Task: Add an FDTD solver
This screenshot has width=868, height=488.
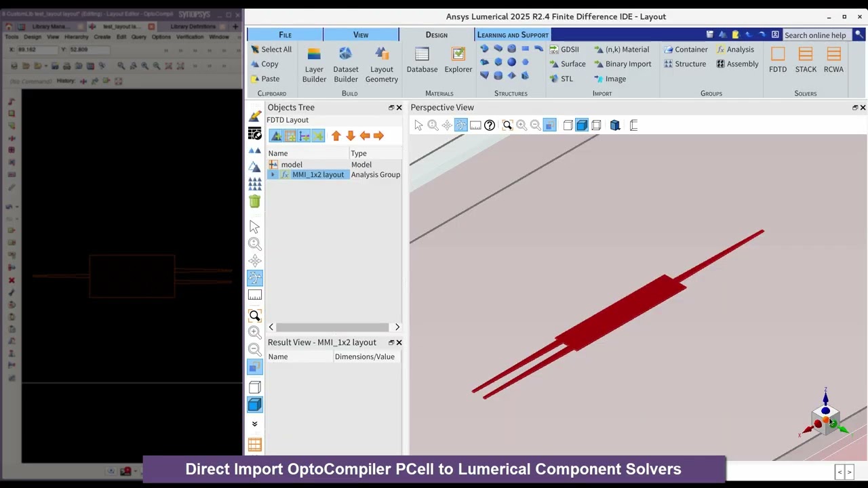Action: 778,60
